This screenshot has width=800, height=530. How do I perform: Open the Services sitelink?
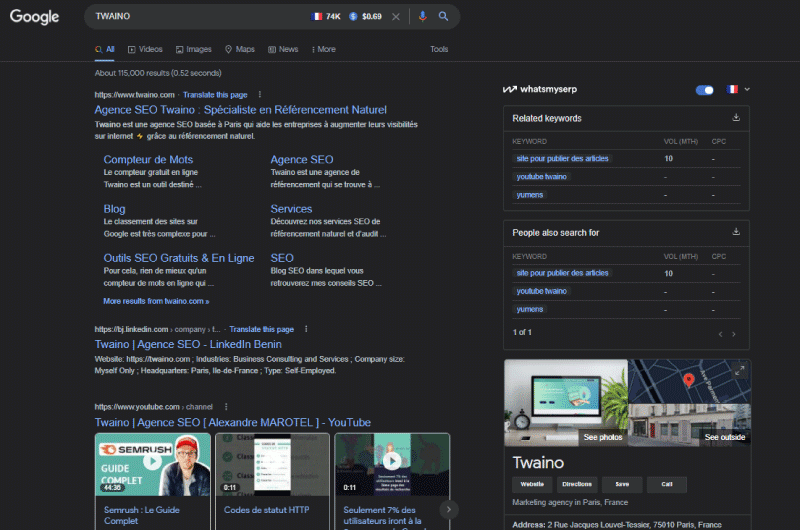pyautogui.click(x=291, y=209)
